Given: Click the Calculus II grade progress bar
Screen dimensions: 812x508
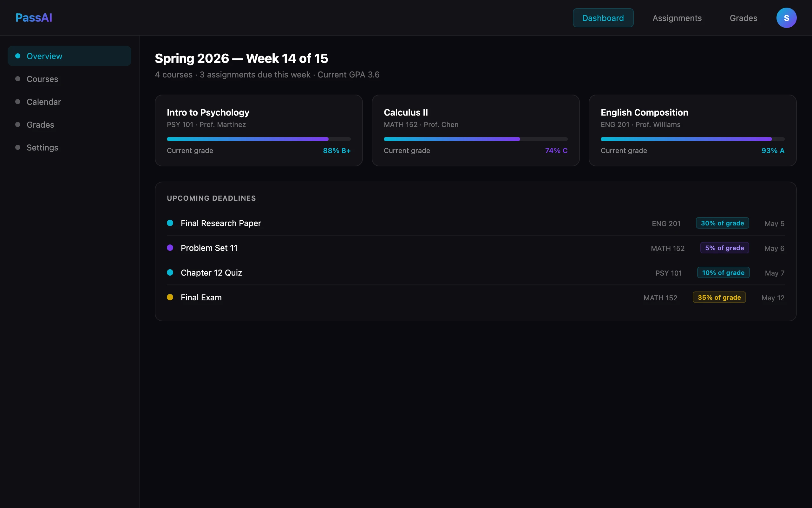Looking at the screenshot, I should click(475, 139).
